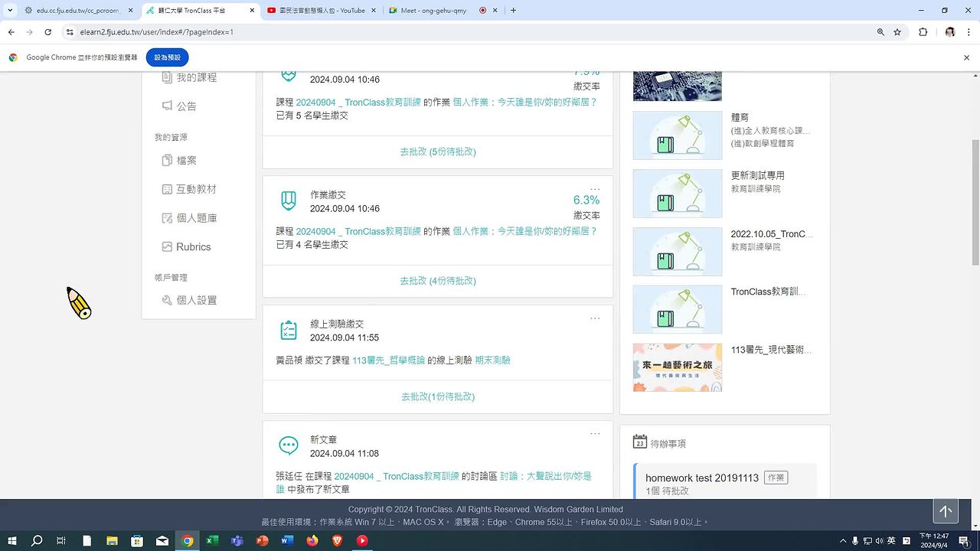Open the Windows Start menu
The height and width of the screenshot is (551, 980).
(x=12, y=540)
